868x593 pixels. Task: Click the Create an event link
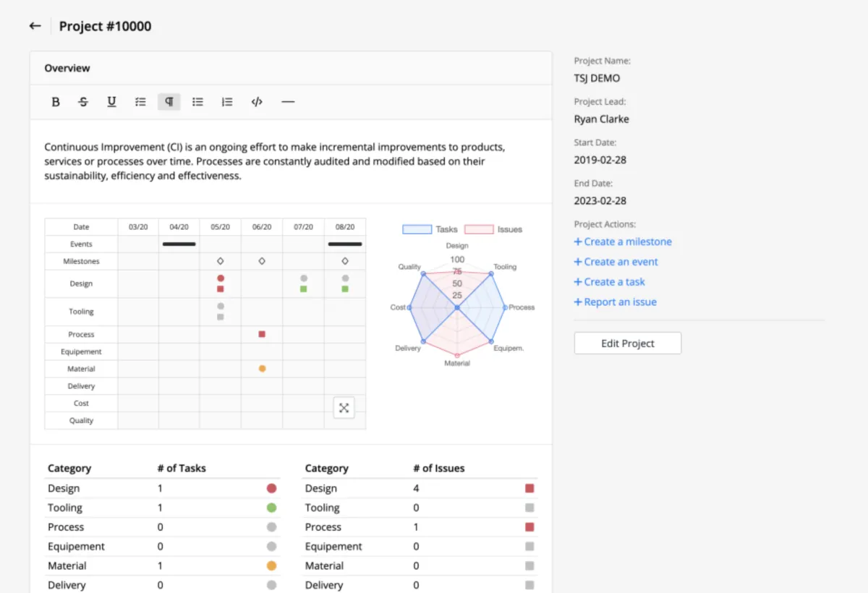tap(616, 262)
